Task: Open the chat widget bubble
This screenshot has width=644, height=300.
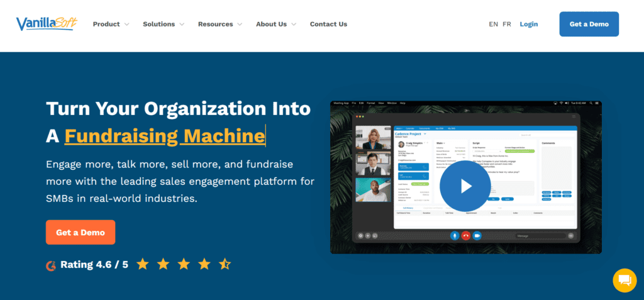Action: (625, 281)
